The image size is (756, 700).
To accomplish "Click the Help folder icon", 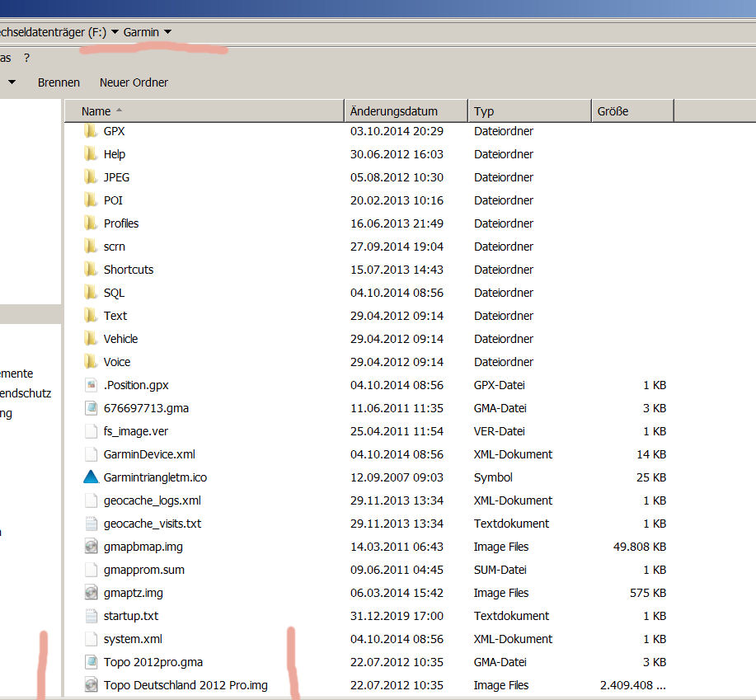I will point(90,154).
